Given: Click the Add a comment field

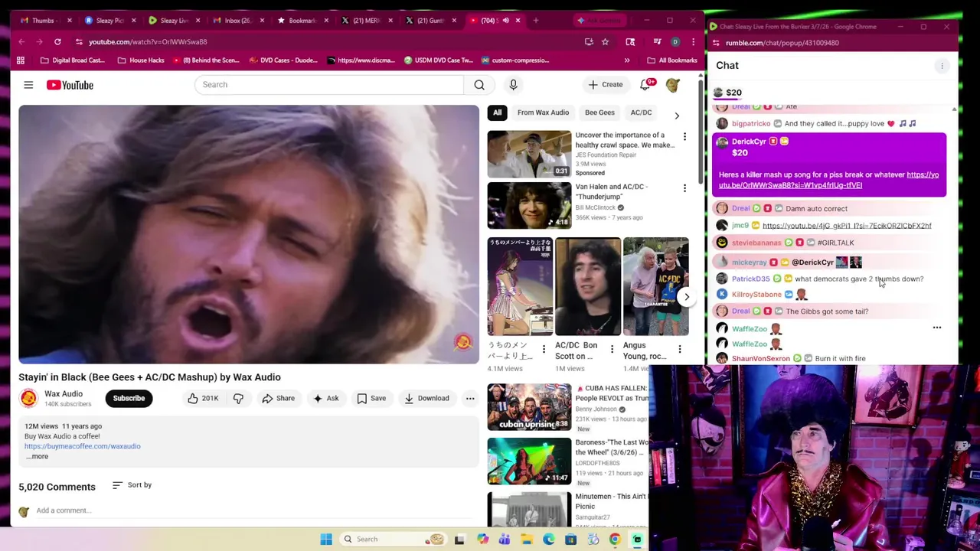Looking at the screenshot, I should coord(64,510).
